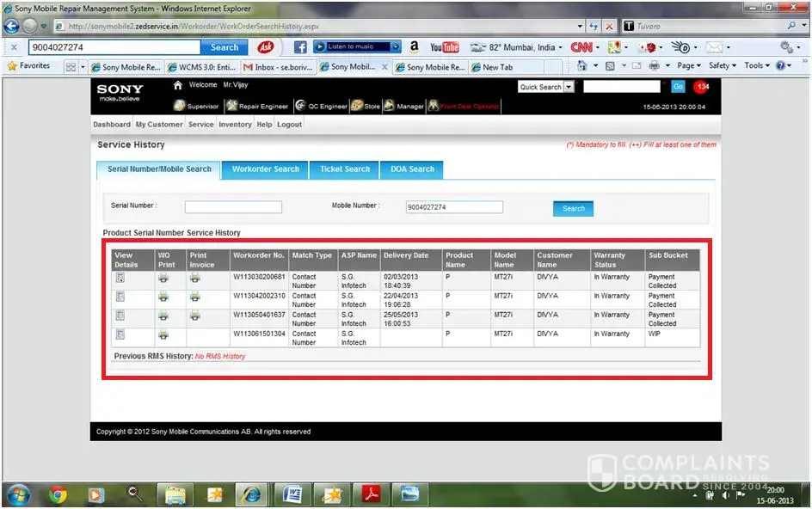Open view details for workorder W113030200681

tap(120, 278)
